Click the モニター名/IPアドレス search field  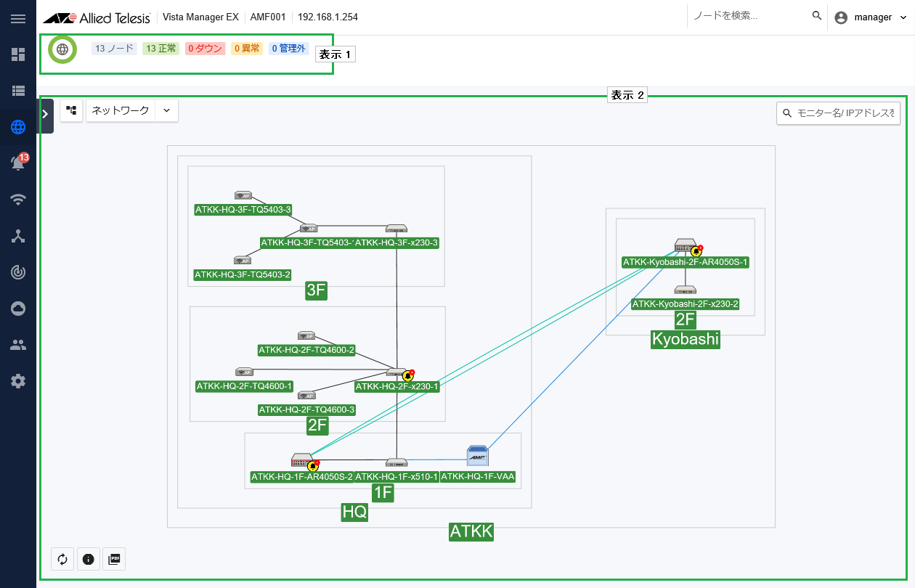839,113
